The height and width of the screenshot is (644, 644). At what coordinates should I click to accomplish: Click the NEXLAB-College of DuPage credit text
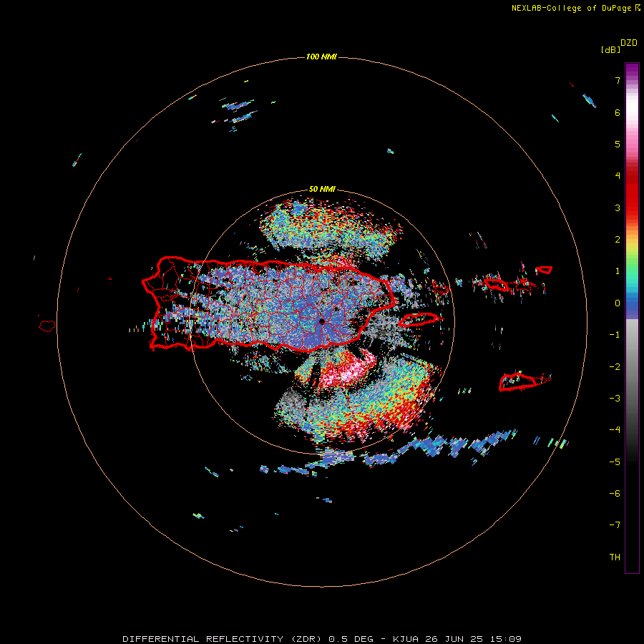(x=575, y=8)
